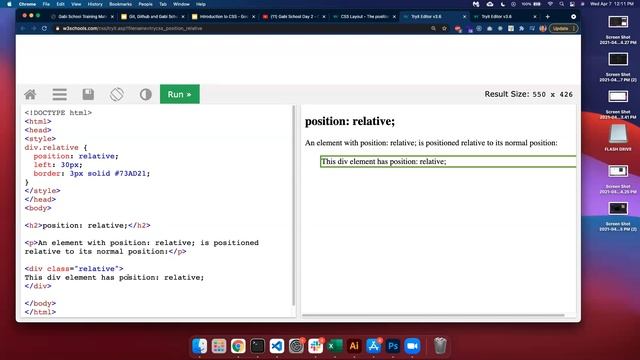Open the Chrome extensions puzzle icon

(x=521, y=29)
